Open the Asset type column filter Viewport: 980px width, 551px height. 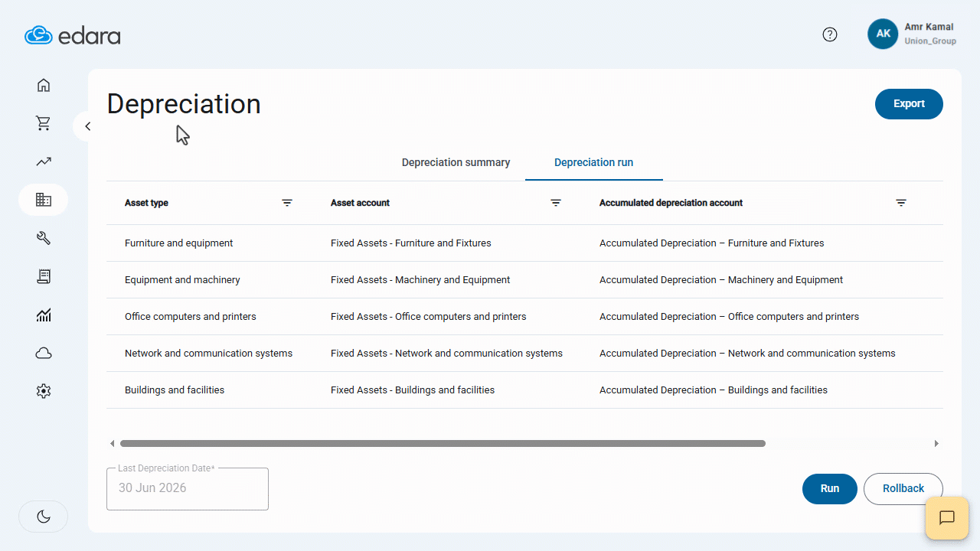[x=287, y=203]
